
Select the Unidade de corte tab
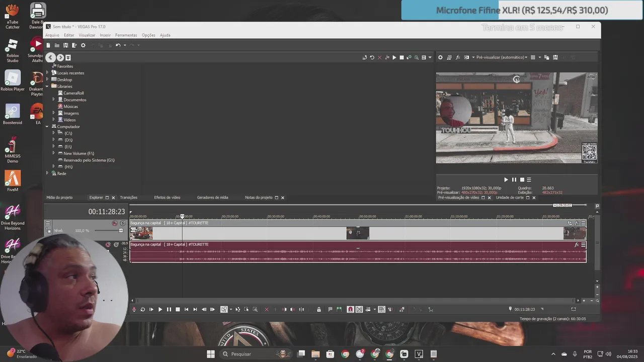pyautogui.click(x=510, y=198)
